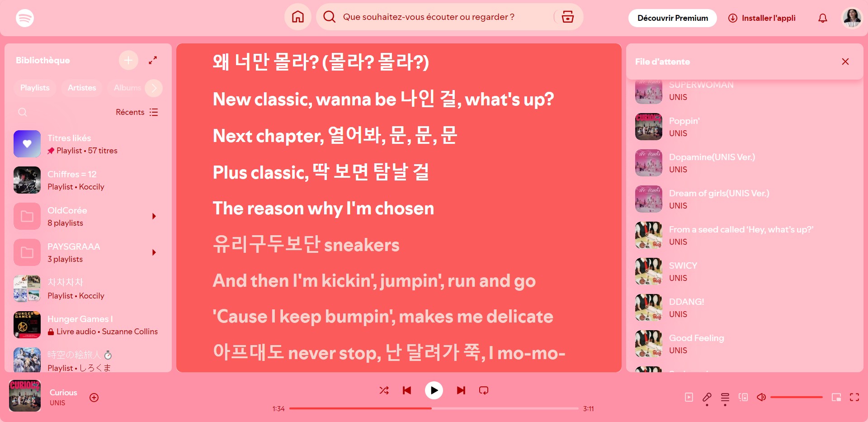Image resolution: width=868 pixels, height=422 pixels.
Task: Select the Playlists filter chip
Action: 35,88
